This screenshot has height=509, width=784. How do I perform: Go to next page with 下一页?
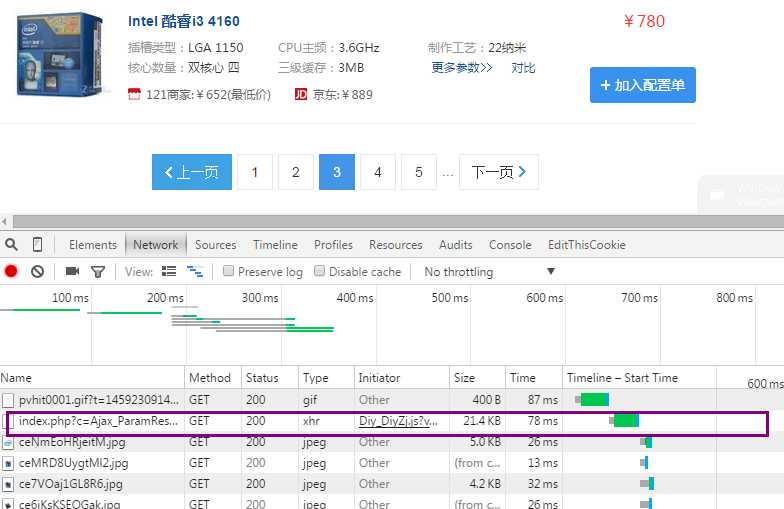point(498,172)
